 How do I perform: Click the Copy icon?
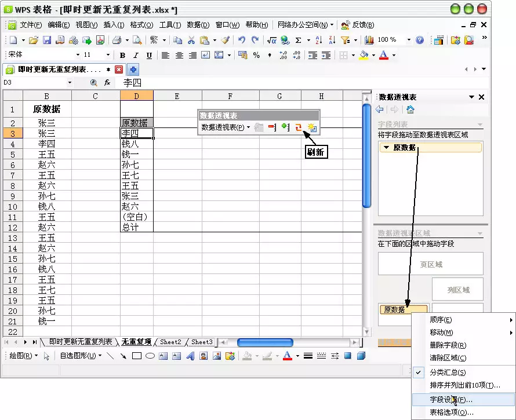178,40
